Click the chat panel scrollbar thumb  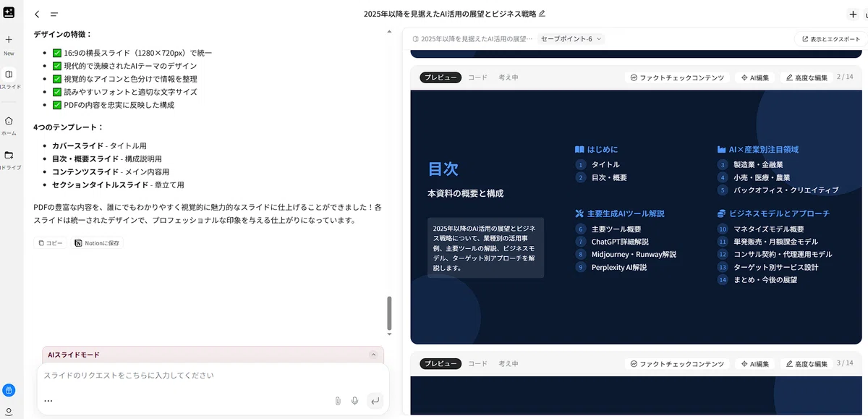click(x=389, y=313)
